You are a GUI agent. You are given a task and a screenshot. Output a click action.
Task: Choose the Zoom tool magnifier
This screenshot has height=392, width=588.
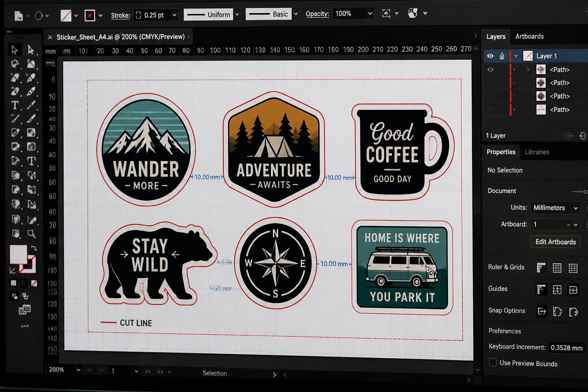[31, 234]
